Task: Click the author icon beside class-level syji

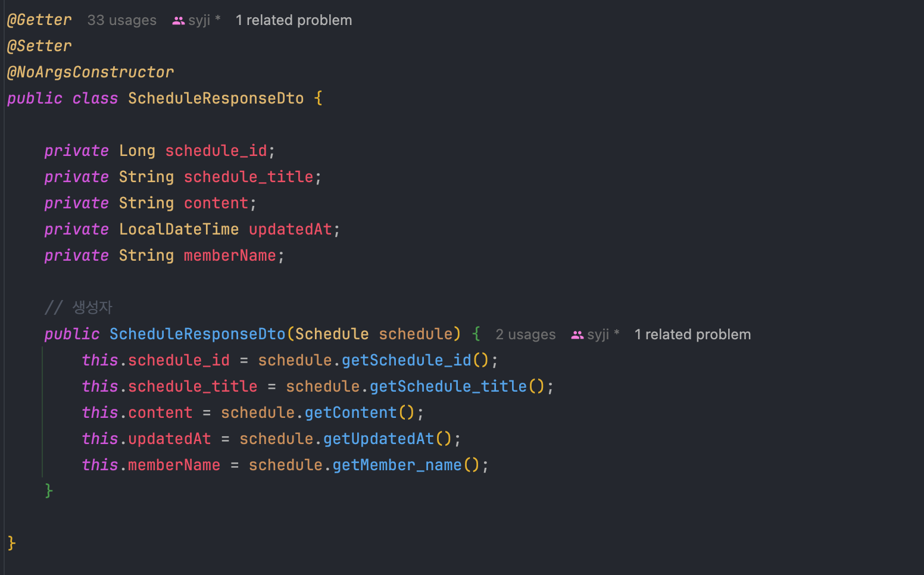Action: pyautogui.click(x=178, y=21)
